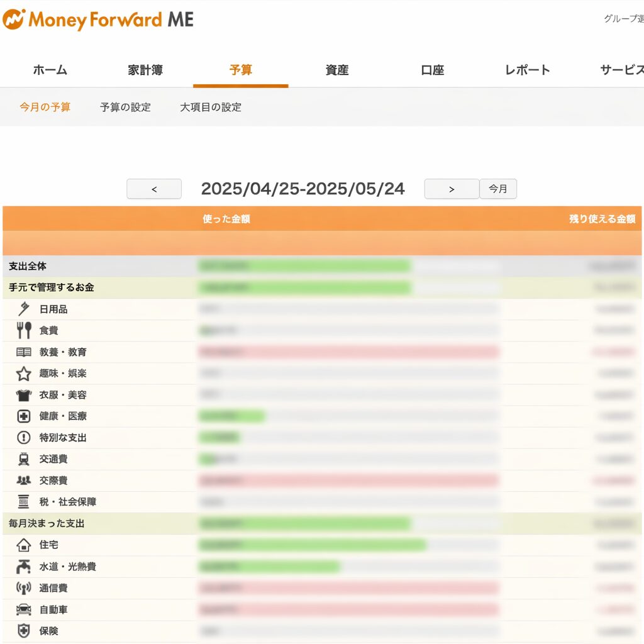
Task: Click the 交通費 train icon
Action: pos(24,459)
